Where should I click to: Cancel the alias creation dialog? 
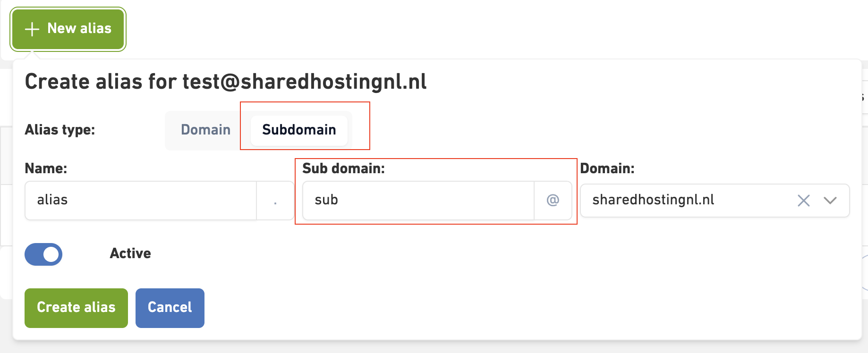tap(170, 308)
